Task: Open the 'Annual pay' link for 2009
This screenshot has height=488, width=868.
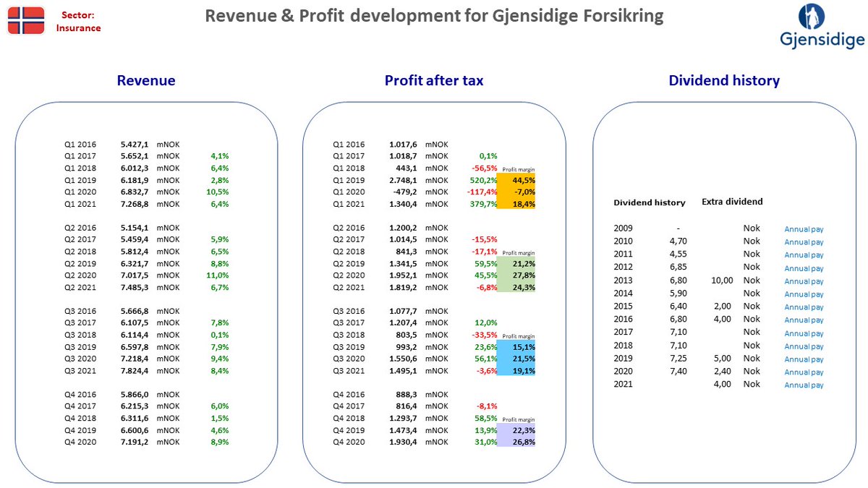Action: click(804, 229)
